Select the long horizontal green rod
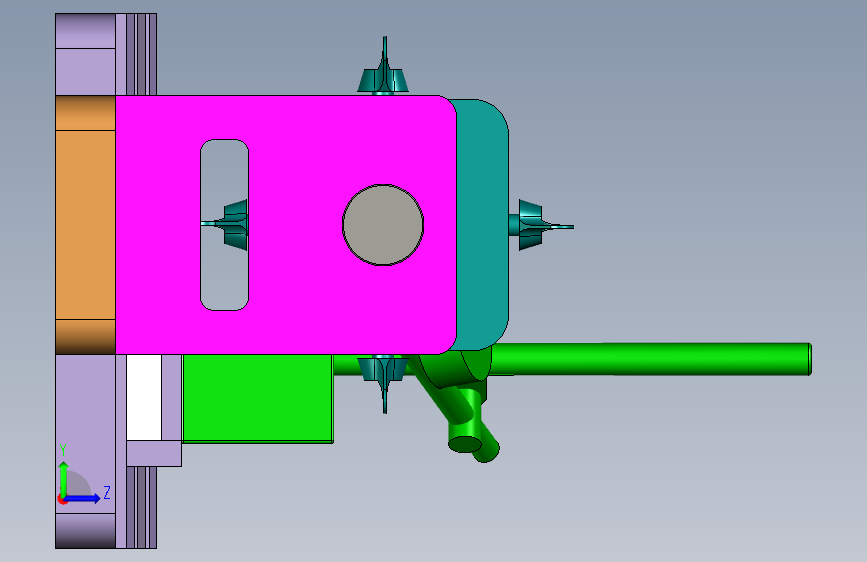 coord(650,359)
